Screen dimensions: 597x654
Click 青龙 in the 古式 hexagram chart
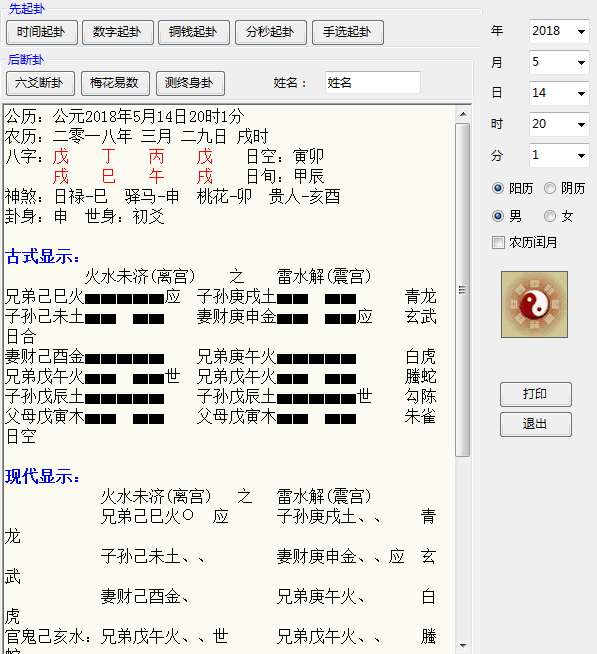tap(421, 297)
